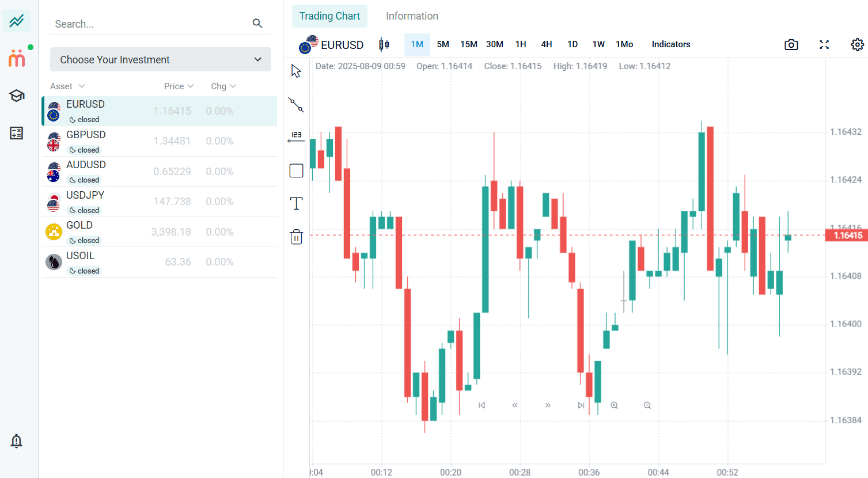Open the Indicators menu

point(670,44)
